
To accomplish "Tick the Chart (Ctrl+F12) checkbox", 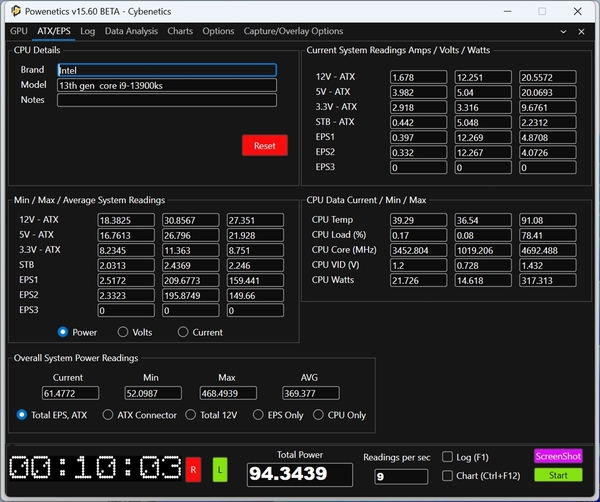I will (448, 475).
